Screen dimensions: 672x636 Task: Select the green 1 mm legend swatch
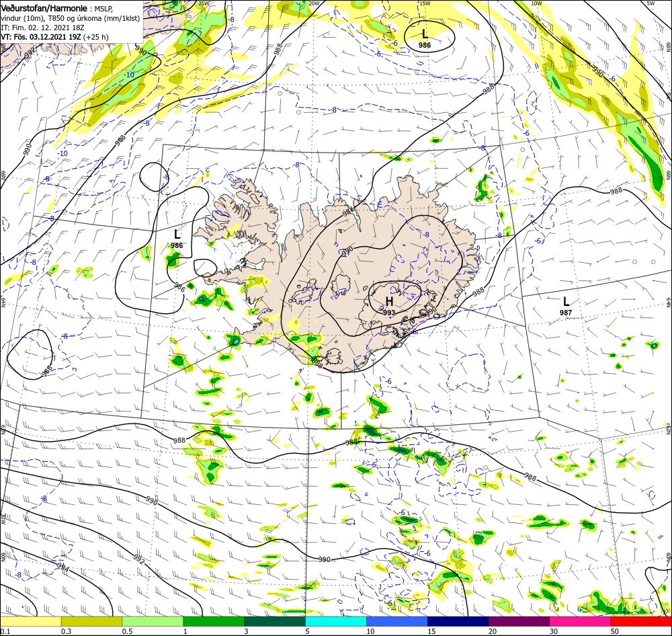coord(214,621)
